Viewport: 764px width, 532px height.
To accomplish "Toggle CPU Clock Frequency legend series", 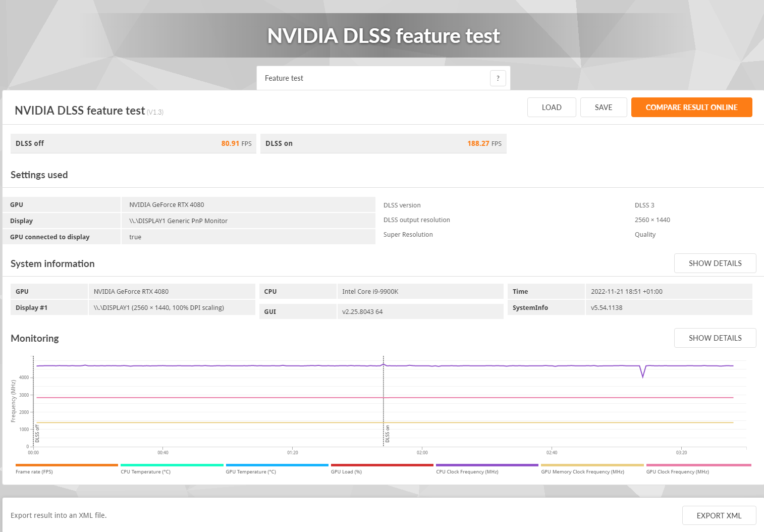I will point(487,469).
